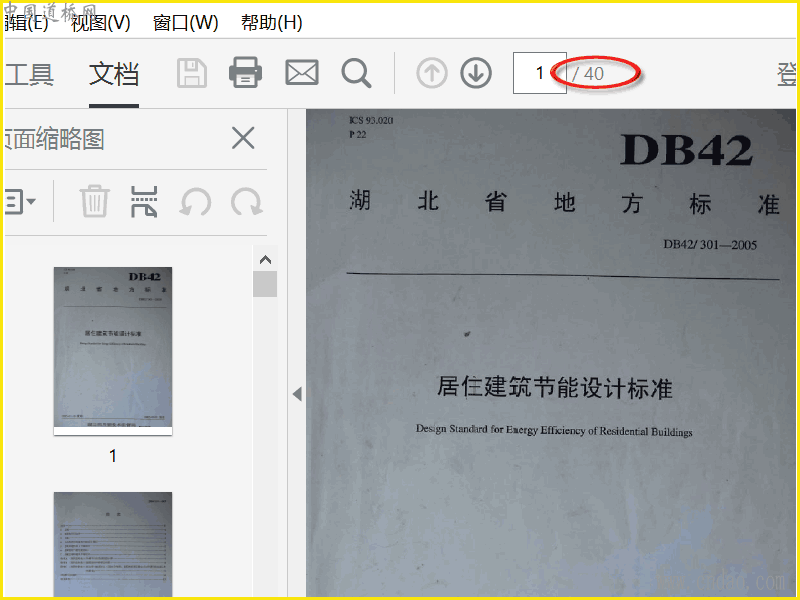Click the insert/split pages icon
The width and height of the screenshot is (800, 600).
coord(144,201)
